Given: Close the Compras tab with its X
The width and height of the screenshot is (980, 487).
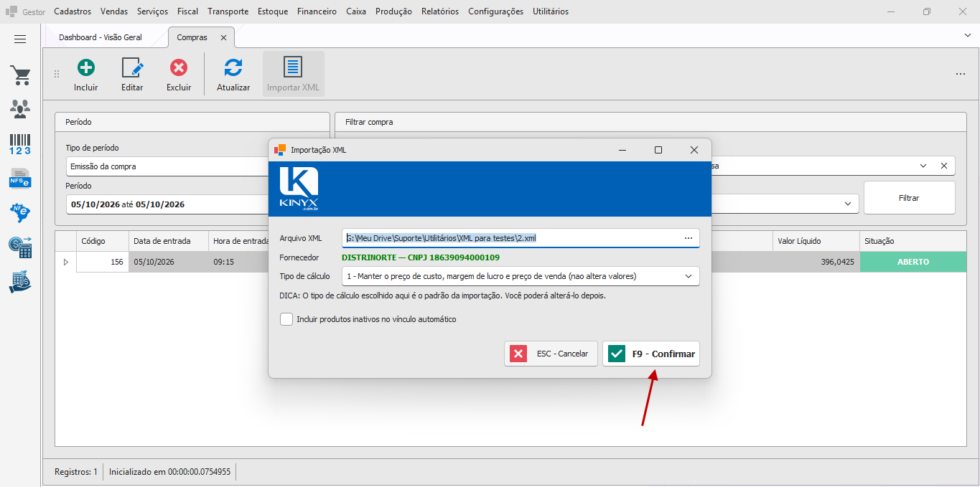Looking at the screenshot, I should click(223, 37).
